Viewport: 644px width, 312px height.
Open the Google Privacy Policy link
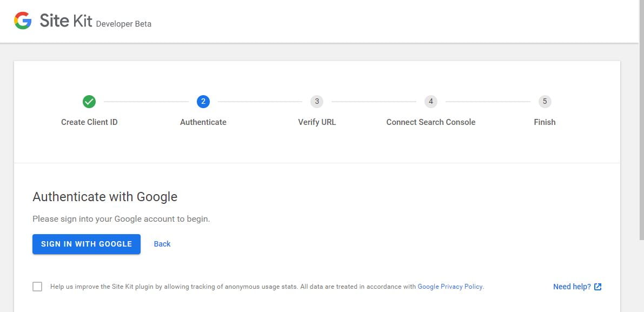[450, 287]
